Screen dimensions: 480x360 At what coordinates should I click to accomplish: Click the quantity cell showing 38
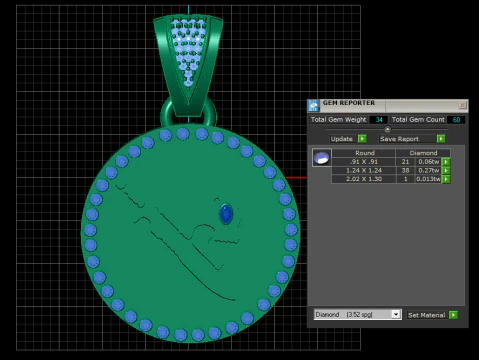pyautogui.click(x=405, y=171)
